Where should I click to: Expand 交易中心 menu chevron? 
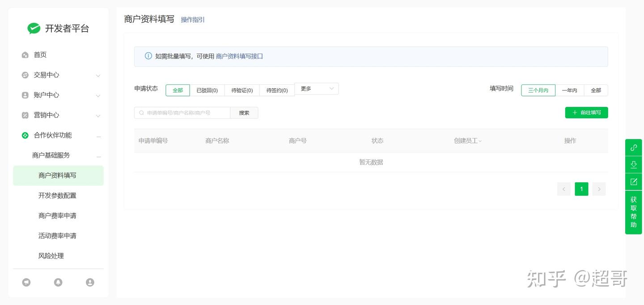click(x=98, y=75)
